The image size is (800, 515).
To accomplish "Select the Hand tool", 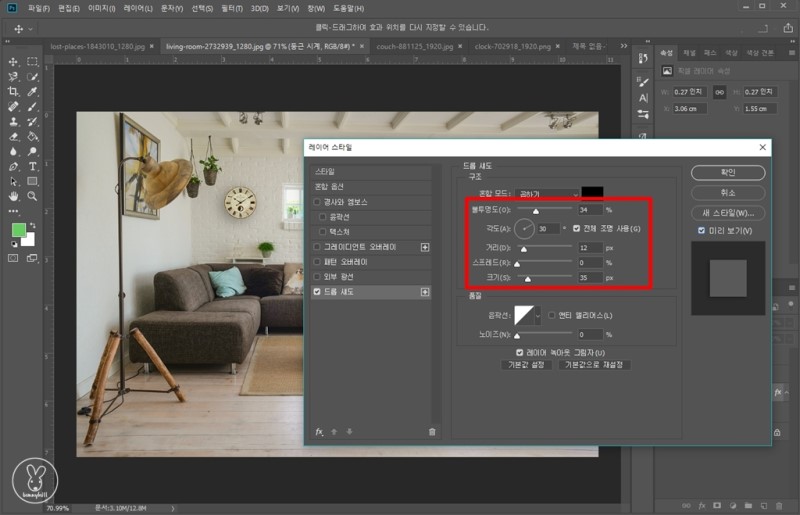I will click(14, 196).
